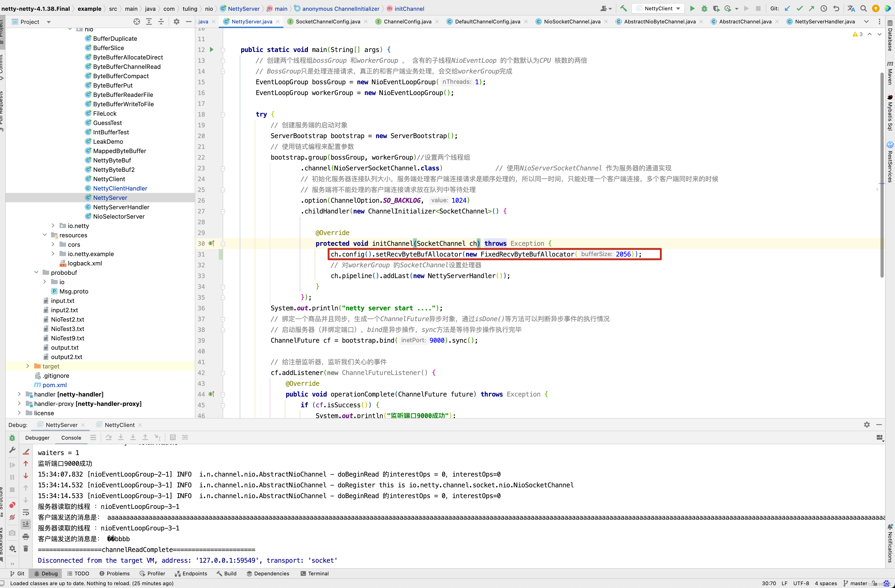Open the Terminal tool window
This screenshot has width=895, height=588.
(314, 573)
